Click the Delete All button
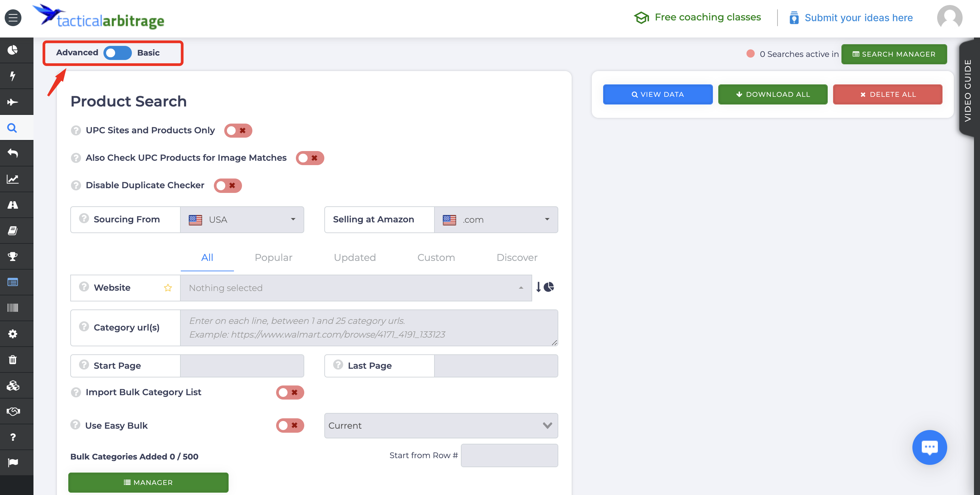 (888, 94)
